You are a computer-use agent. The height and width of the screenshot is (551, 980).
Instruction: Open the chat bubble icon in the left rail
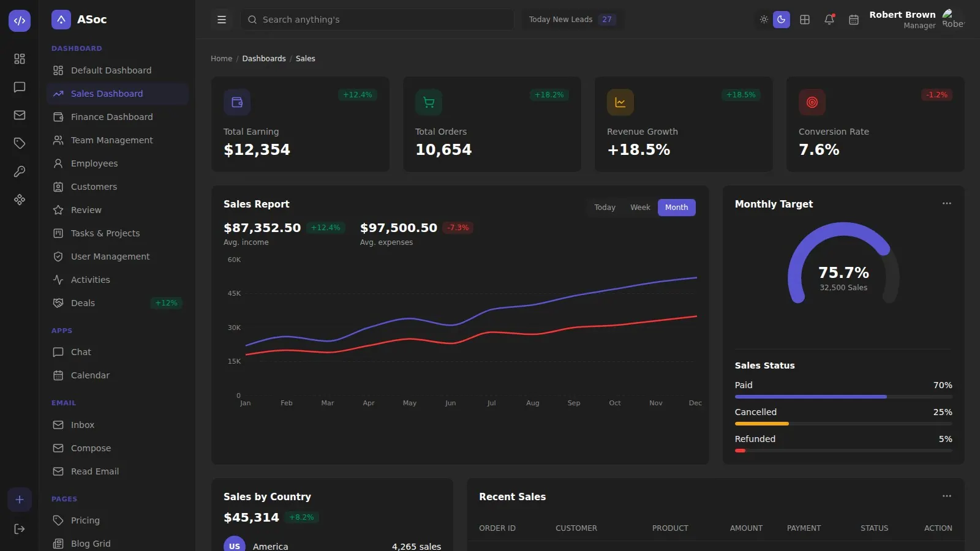point(20,87)
